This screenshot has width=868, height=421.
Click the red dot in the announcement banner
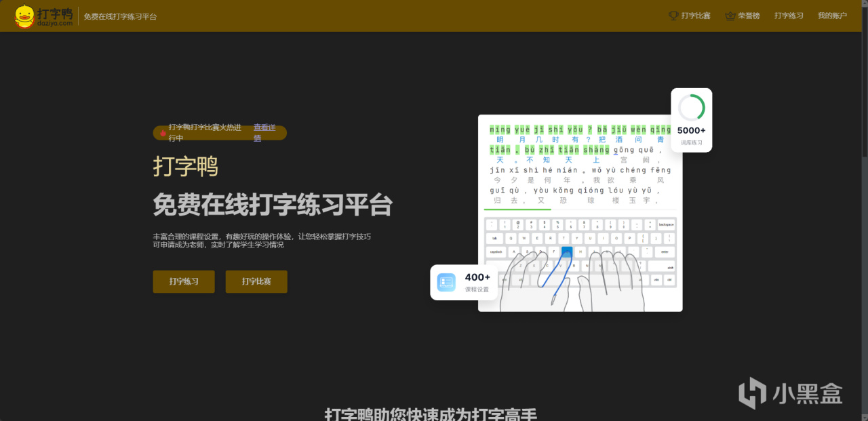[163, 134]
